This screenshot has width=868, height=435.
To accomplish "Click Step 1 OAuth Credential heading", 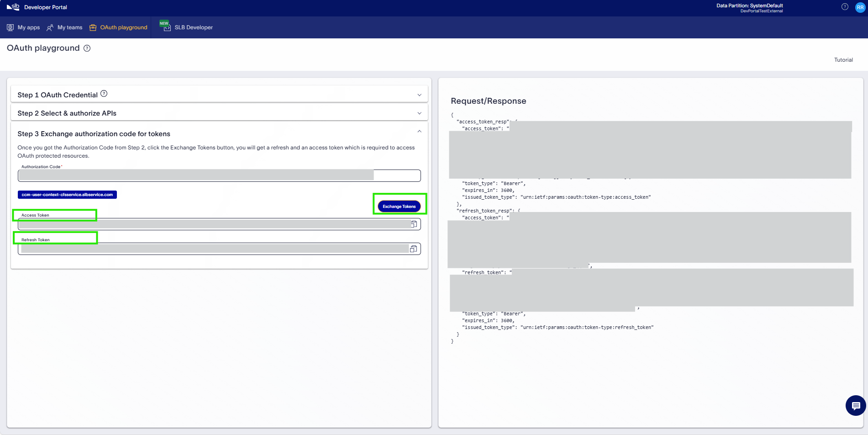I will tap(58, 95).
